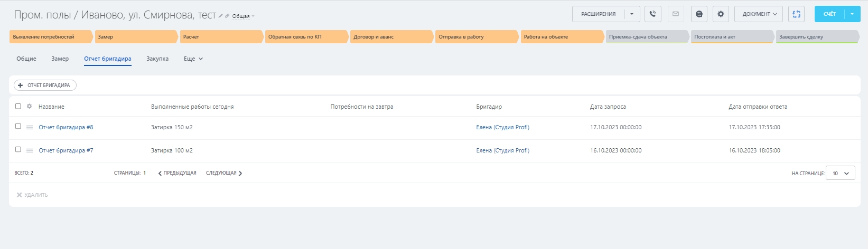Click column header Потребности на завтра

362,107
